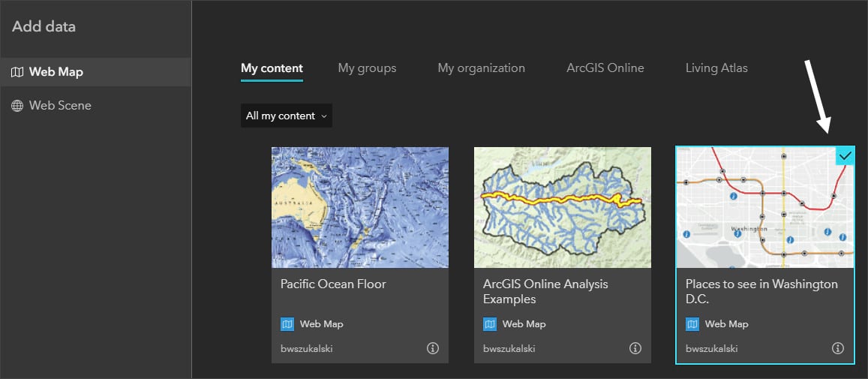Go to the ArcGIS Online tab
Screen dimensions: 868x379
(605, 68)
